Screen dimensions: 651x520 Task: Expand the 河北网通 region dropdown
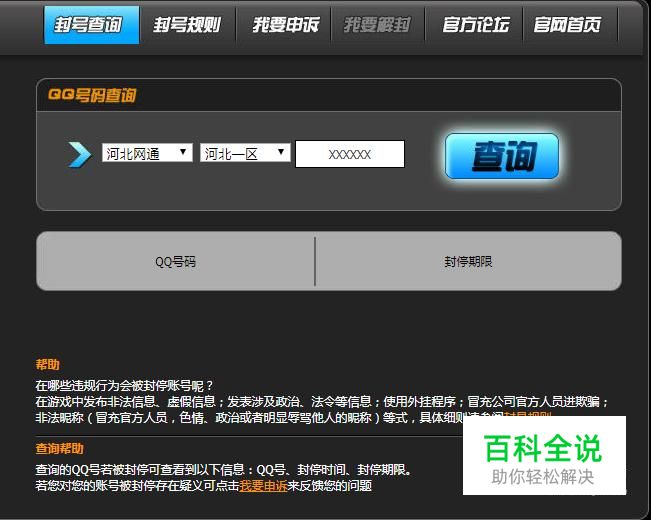pyautogui.click(x=147, y=153)
